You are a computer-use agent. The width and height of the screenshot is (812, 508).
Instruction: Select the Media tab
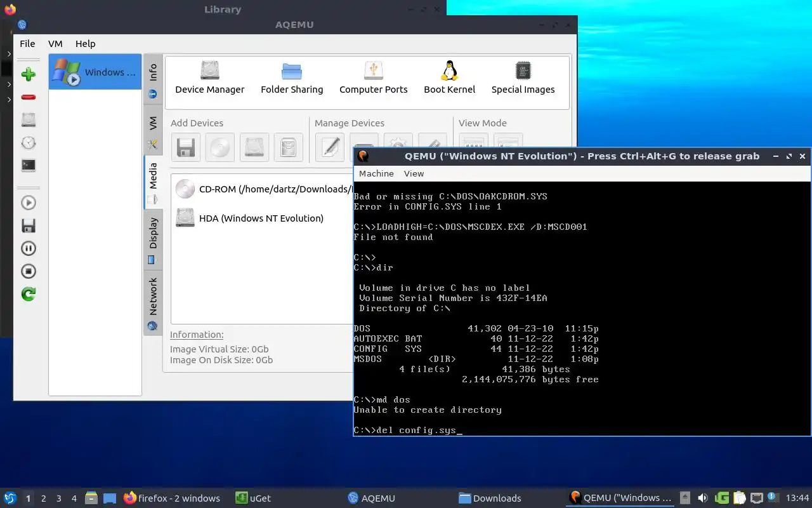coord(153,183)
